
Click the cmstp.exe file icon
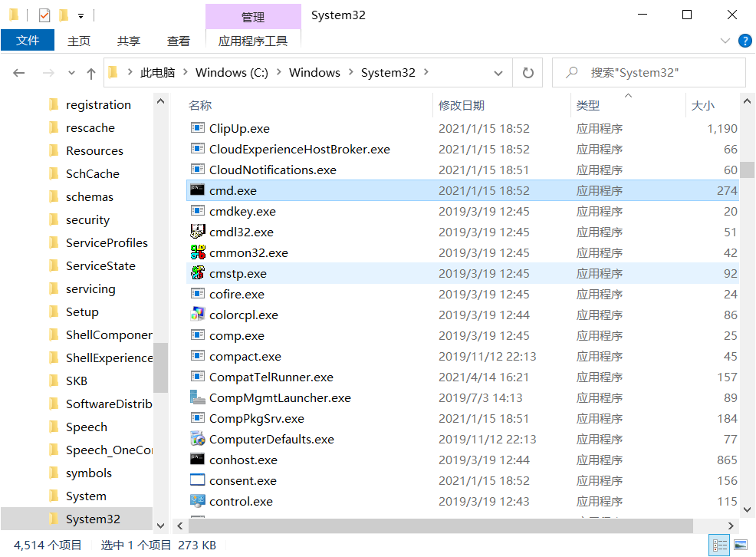click(x=197, y=273)
